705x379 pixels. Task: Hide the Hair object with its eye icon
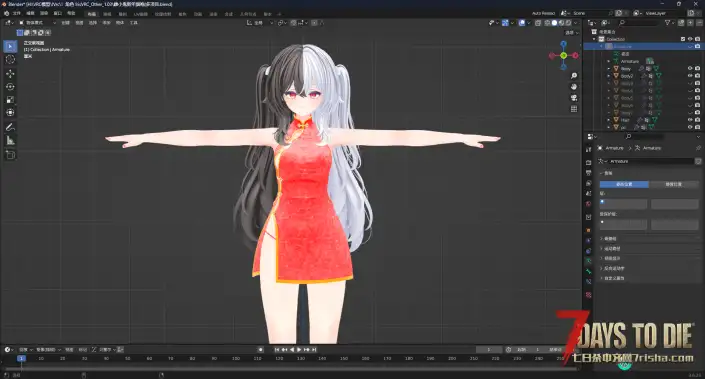tap(690, 120)
